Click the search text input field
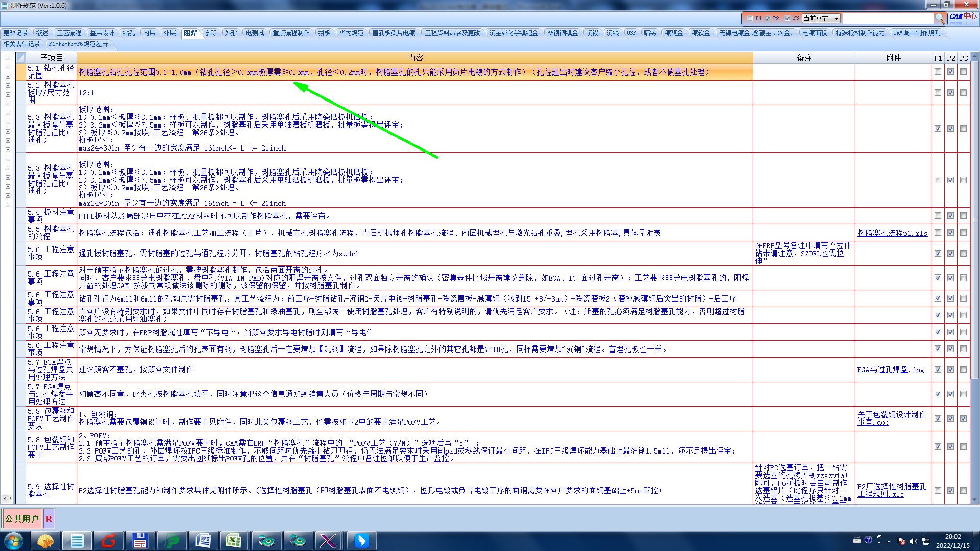 coord(887,18)
